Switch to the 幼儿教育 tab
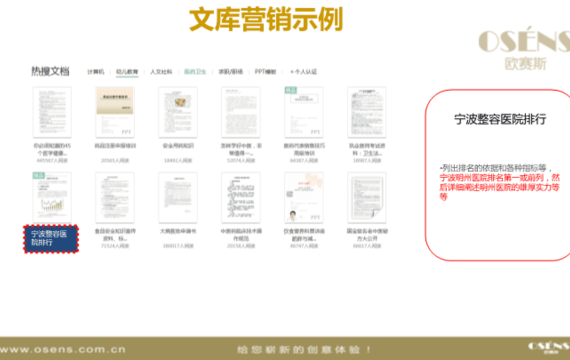This screenshot has width=570, height=360. 127,72
